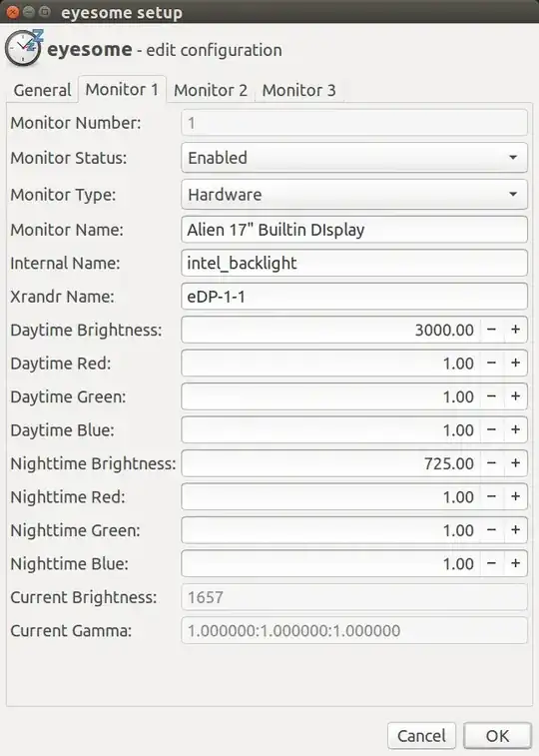
Task: Click the Current Gamma readout field
Action: click(x=354, y=630)
